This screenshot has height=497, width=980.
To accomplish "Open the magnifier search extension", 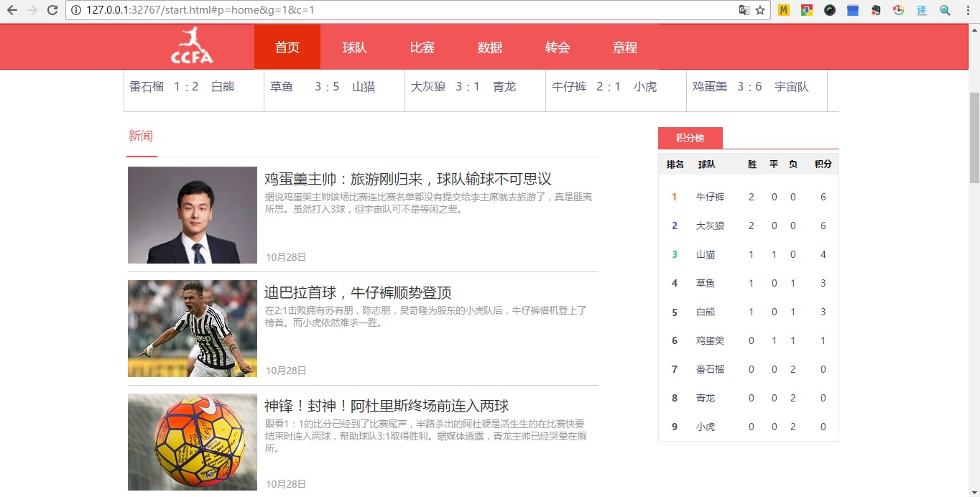I will coord(945,10).
